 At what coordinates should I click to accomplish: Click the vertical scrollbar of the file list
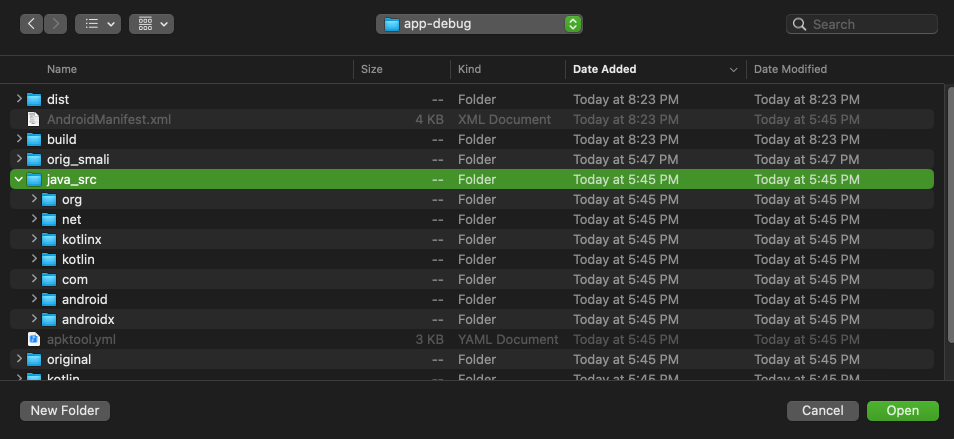(950, 213)
